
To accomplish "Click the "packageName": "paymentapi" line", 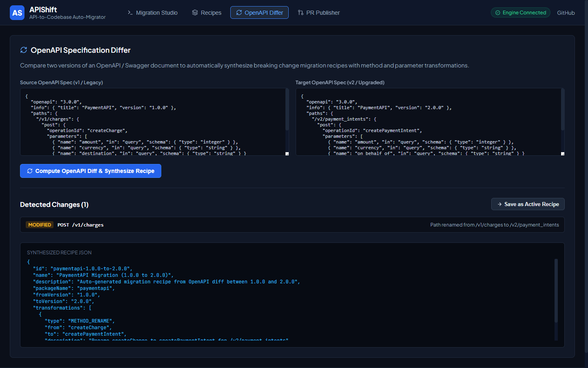I will pyautogui.click(x=74, y=288).
